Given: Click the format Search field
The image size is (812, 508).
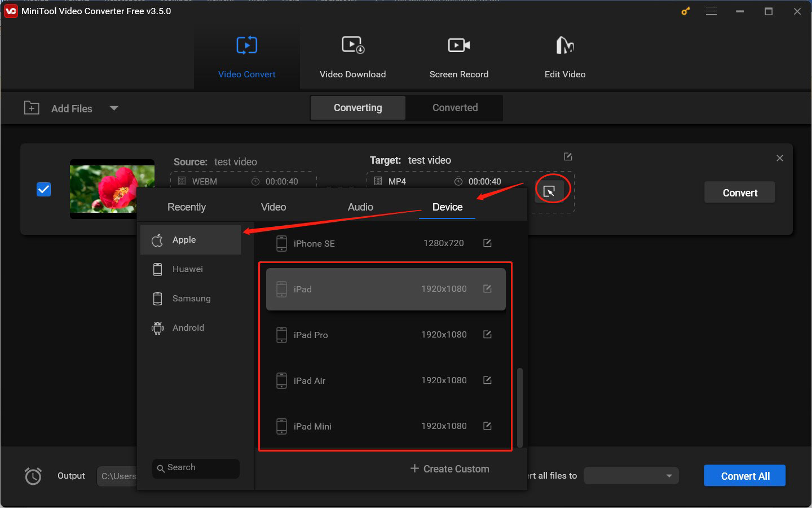Looking at the screenshot, I should pyautogui.click(x=196, y=468).
